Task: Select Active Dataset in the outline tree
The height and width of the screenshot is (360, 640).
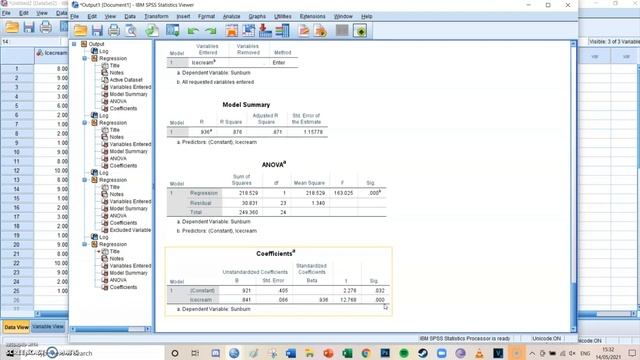Action: coord(126,80)
